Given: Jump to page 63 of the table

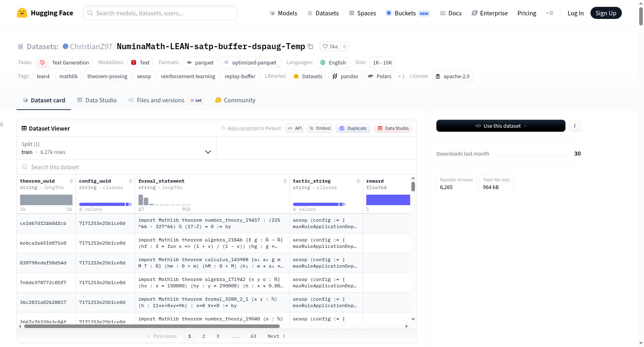Looking at the screenshot, I should point(253,336).
